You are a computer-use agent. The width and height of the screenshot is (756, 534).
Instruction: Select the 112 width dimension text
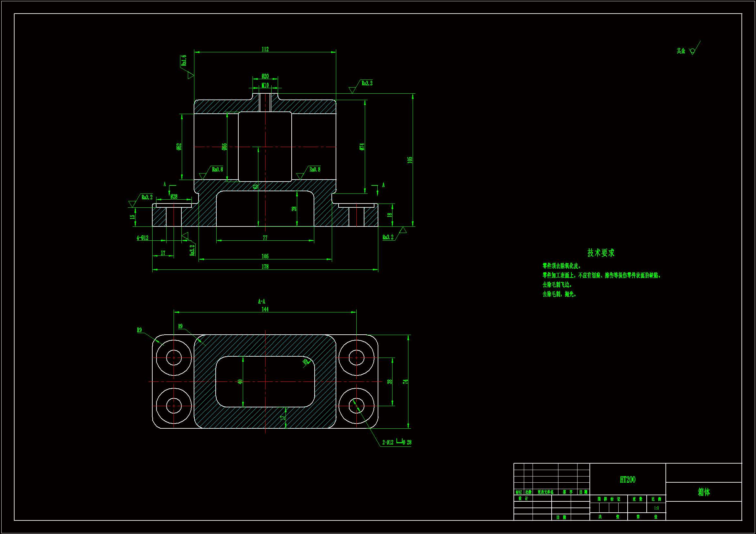265,49
